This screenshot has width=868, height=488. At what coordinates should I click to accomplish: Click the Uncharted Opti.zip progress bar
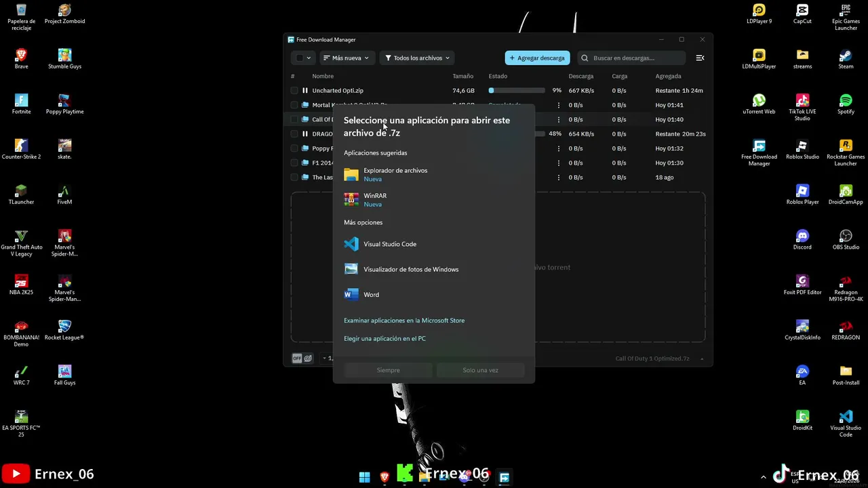point(517,90)
